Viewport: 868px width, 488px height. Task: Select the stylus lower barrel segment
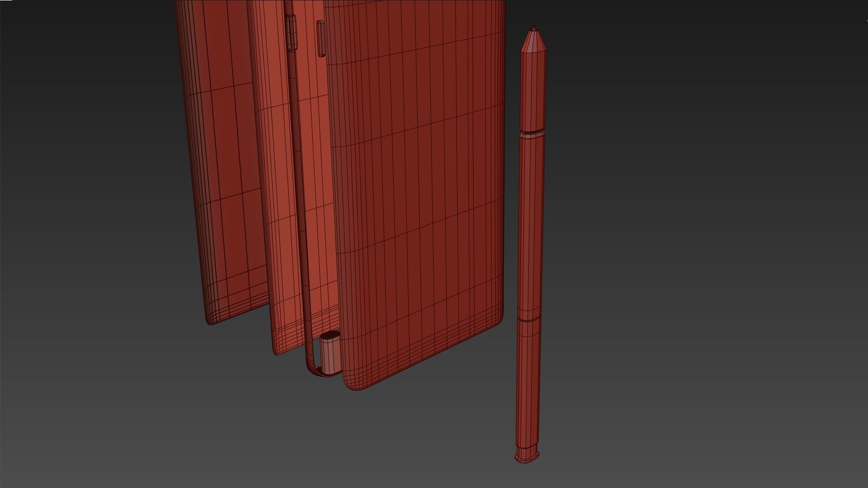(x=528, y=384)
